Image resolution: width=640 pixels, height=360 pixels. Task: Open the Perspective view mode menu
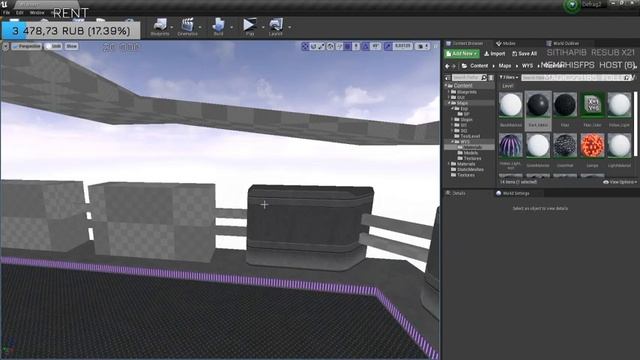(27, 47)
